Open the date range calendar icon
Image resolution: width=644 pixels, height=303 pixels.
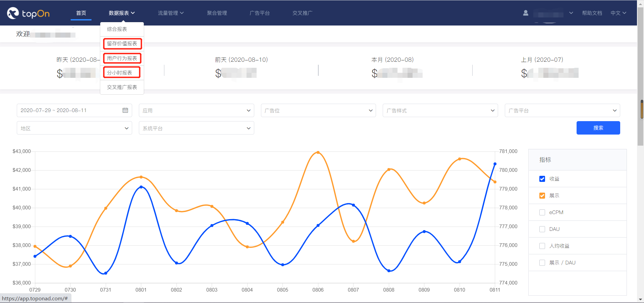tap(125, 110)
